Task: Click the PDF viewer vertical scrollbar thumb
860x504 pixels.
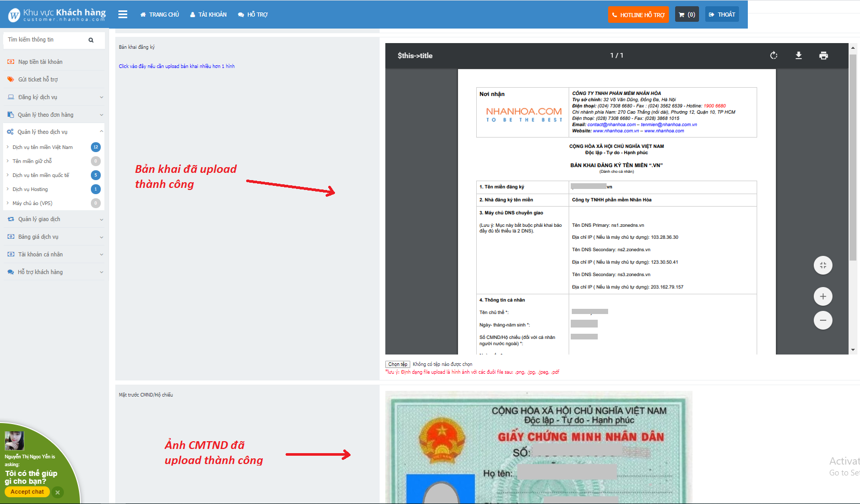Action: [x=853, y=157]
